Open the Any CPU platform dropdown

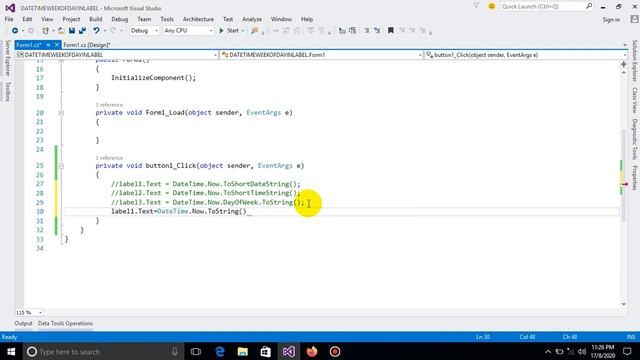pos(188,31)
